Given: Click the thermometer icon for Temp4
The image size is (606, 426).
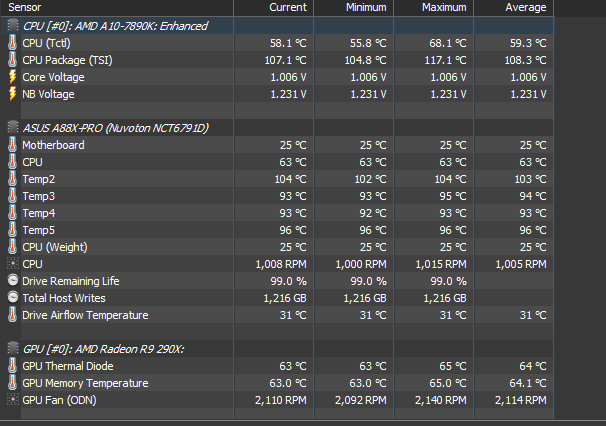Looking at the screenshot, I should pyautogui.click(x=12, y=213).
